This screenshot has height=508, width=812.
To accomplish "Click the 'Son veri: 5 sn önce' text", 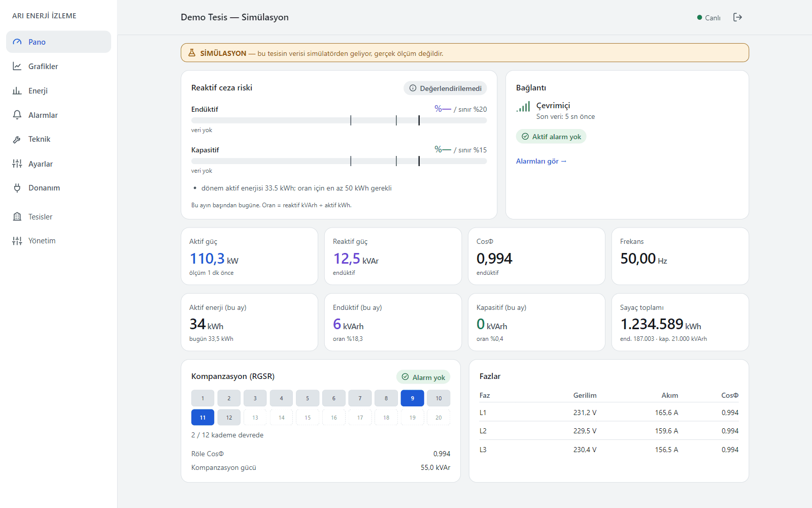I will pyautogui.click(x=565, y=116).
